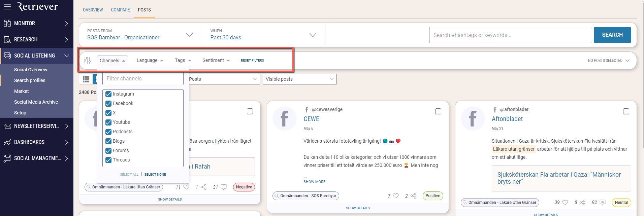644x216 pixels.
Task: Click the Search button
Action: pos(612,35)
